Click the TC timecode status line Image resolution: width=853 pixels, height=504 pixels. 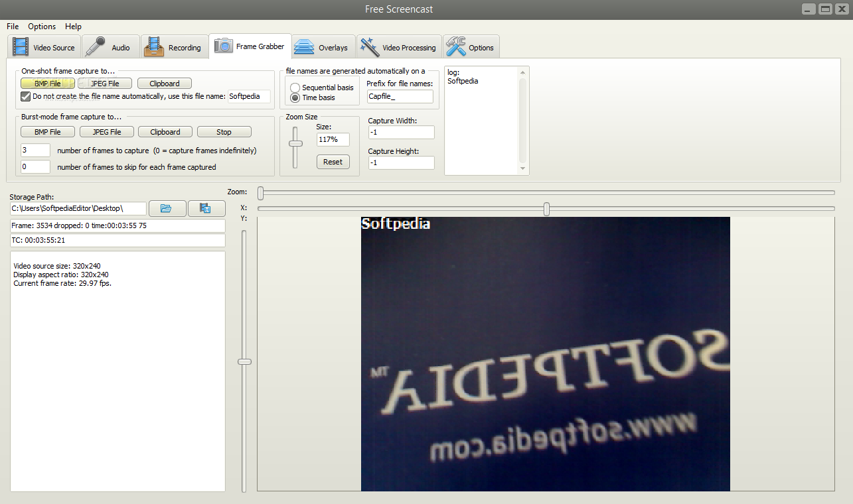click(117, 240)
